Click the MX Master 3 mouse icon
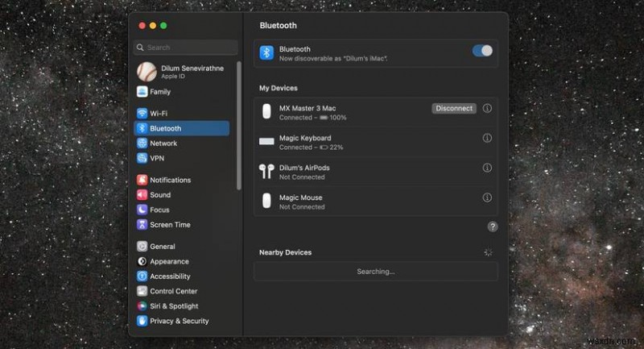Screen dimensions: 644x349 tap(266, 111)
